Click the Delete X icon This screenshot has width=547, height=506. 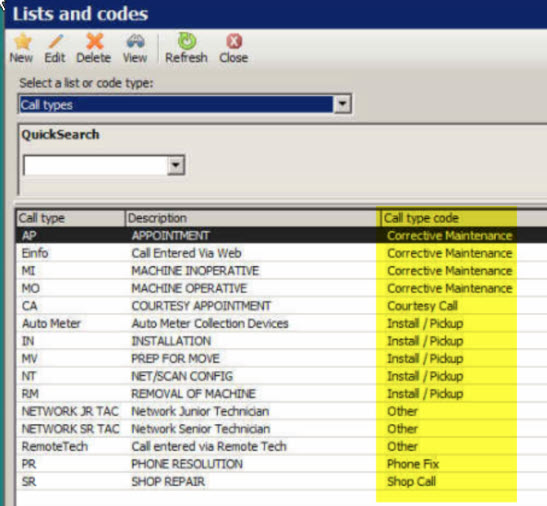(94, 41)
